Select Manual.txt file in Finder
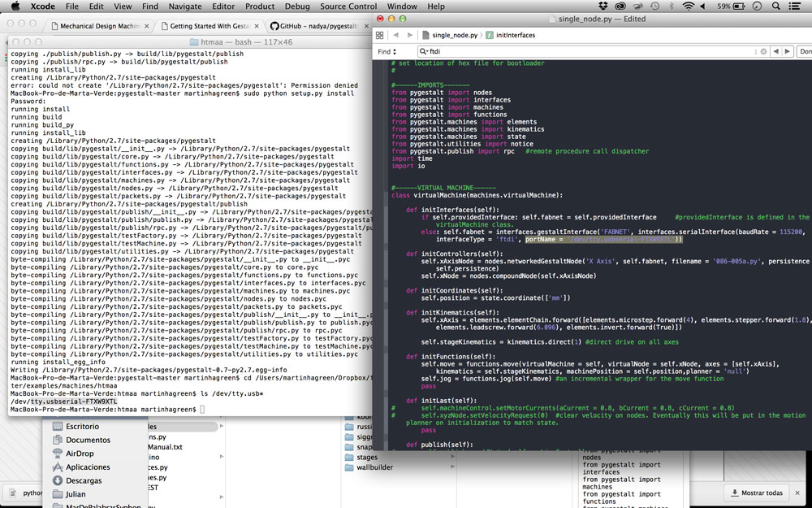 pyautogui.click(x=165, y=447)
